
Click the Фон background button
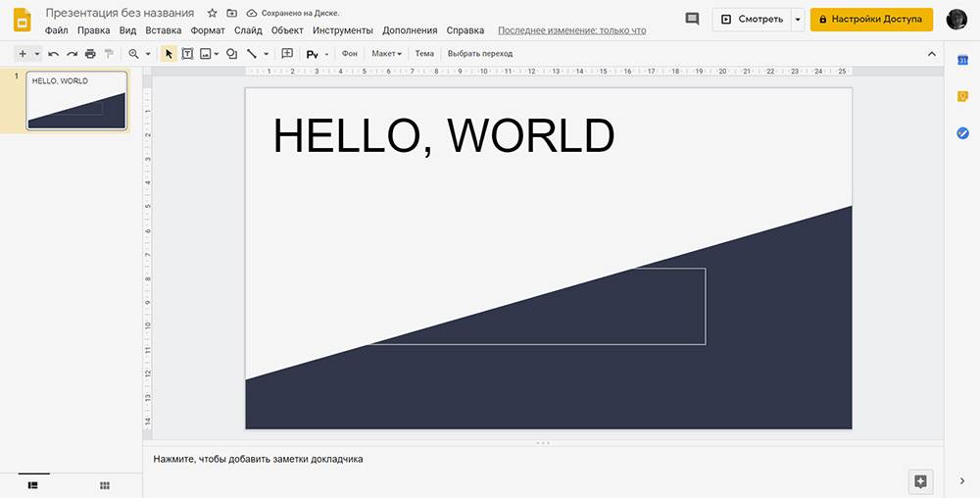(x=350, y=54)
